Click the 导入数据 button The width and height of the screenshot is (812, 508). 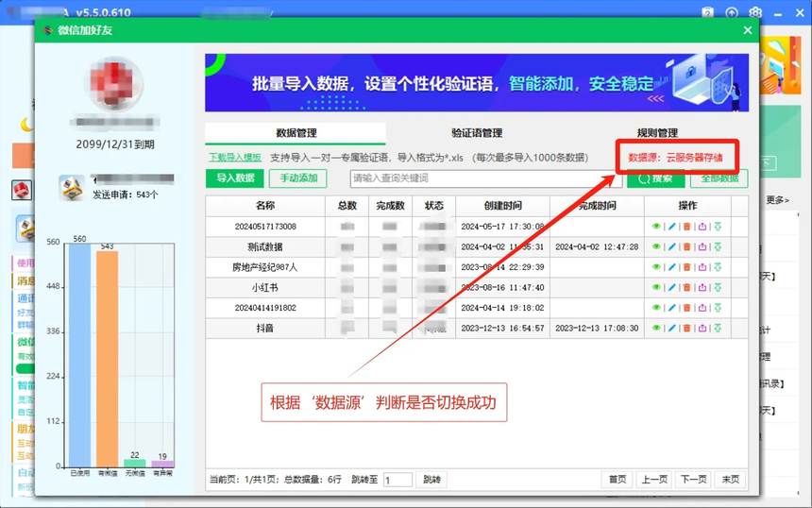(x=235, y=178)
